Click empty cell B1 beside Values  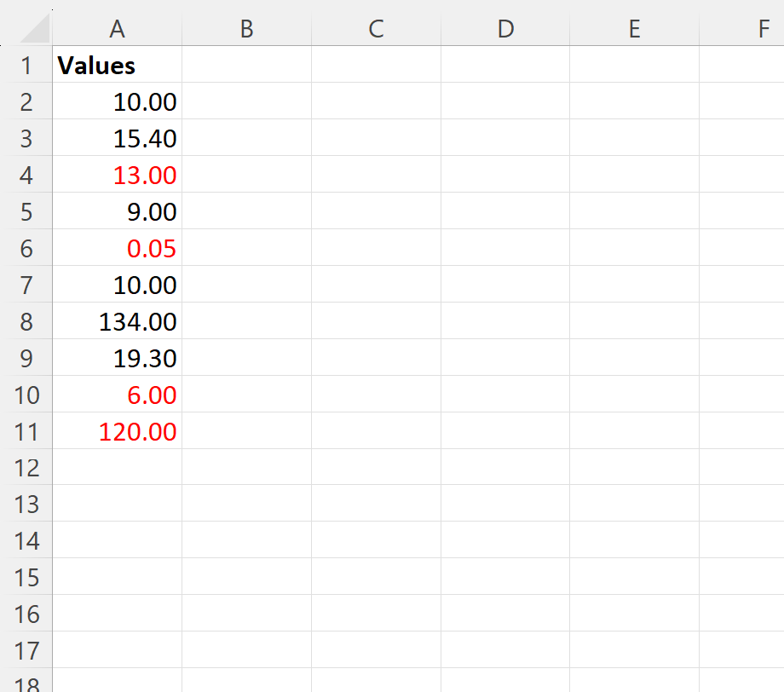point(246,65)
